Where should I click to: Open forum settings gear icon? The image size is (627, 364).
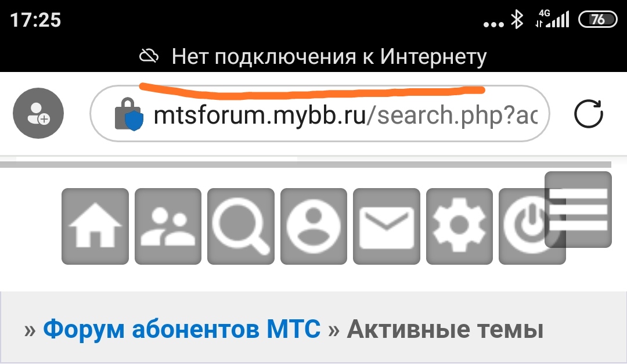pyautogui.click(x=459, y=226)
